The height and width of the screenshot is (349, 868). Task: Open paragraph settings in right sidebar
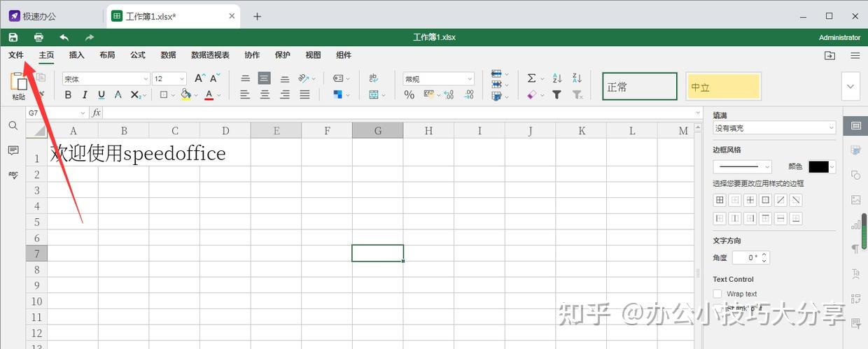point(855,249)
